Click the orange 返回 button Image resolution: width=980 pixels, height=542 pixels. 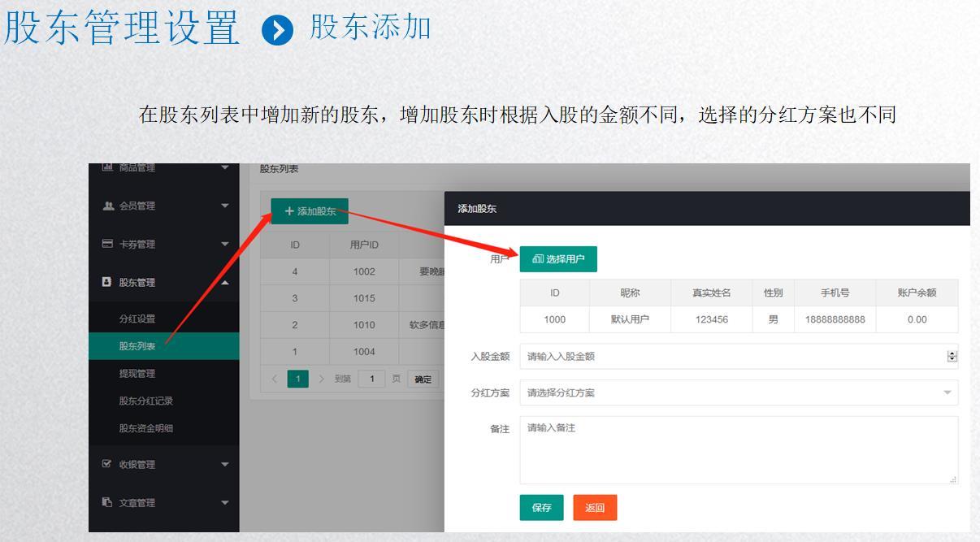click(x=594, y=507)
